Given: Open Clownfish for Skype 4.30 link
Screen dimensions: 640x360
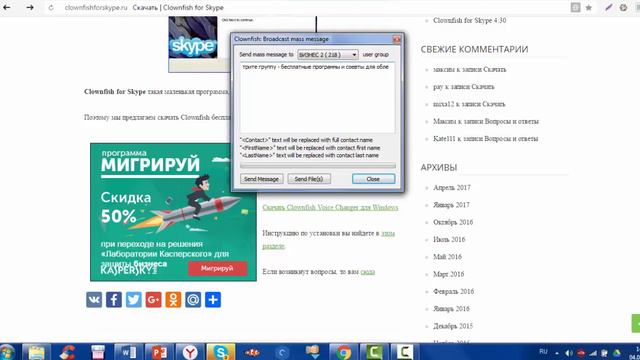Looking at the screenshot, I should pos(469,20).
